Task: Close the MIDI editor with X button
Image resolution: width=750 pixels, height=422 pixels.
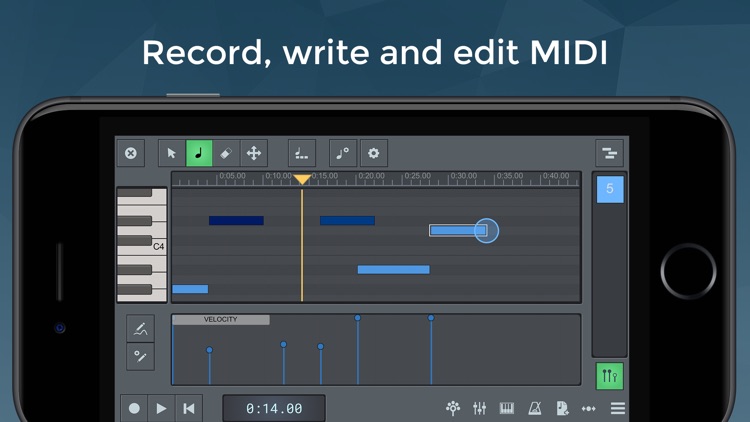Action: [x=131, y=153]
